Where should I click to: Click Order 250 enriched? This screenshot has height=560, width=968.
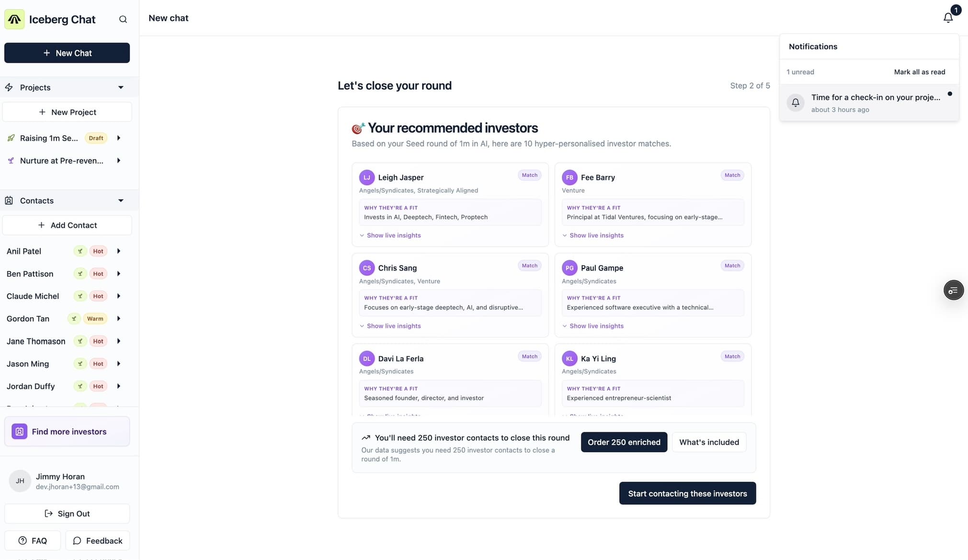[x=624, y=442]
